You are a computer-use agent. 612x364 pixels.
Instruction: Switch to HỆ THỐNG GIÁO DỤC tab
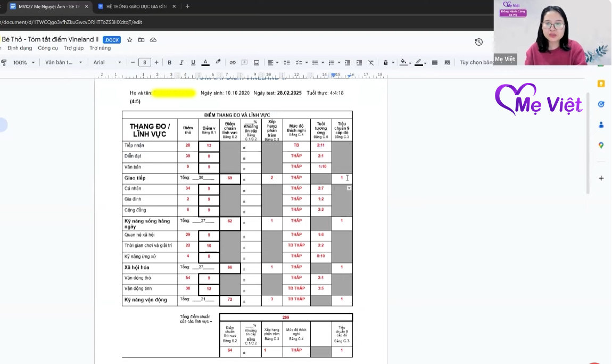(x=137, y=6)
